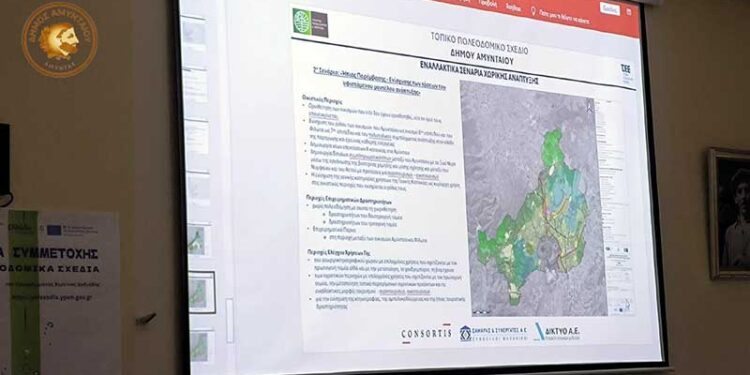Select the north arrow on the map
750x375 pixels.
(589, 106)
